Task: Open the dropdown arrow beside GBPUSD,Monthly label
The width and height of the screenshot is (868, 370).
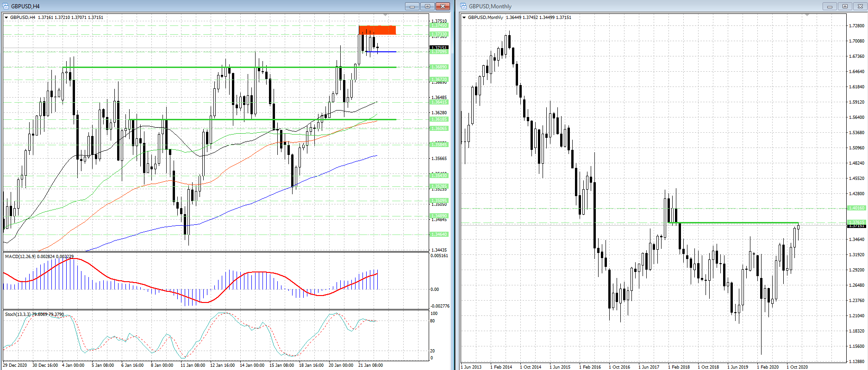Action: coord(464,18)
